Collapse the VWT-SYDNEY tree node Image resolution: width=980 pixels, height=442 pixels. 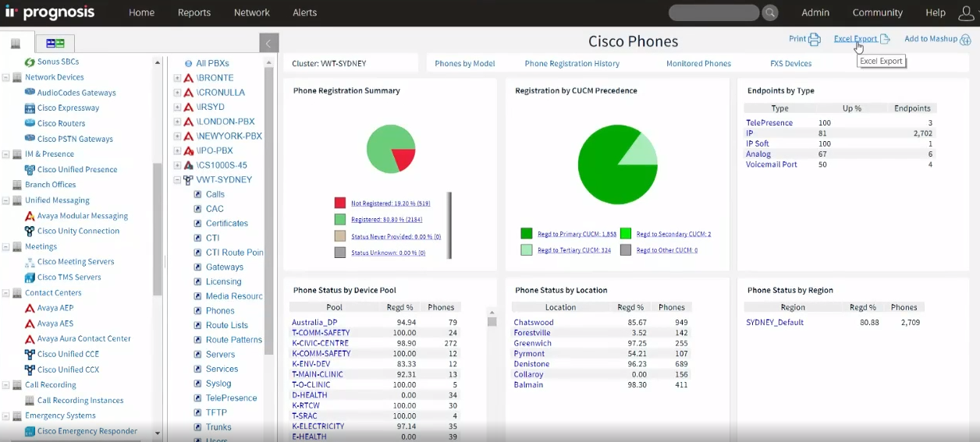(x=177, y=180)
